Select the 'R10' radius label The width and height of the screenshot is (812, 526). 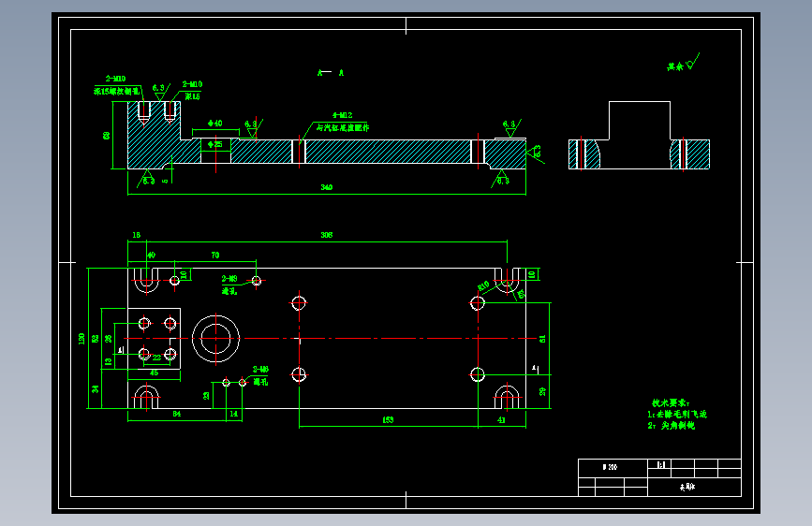pos(483,285)
